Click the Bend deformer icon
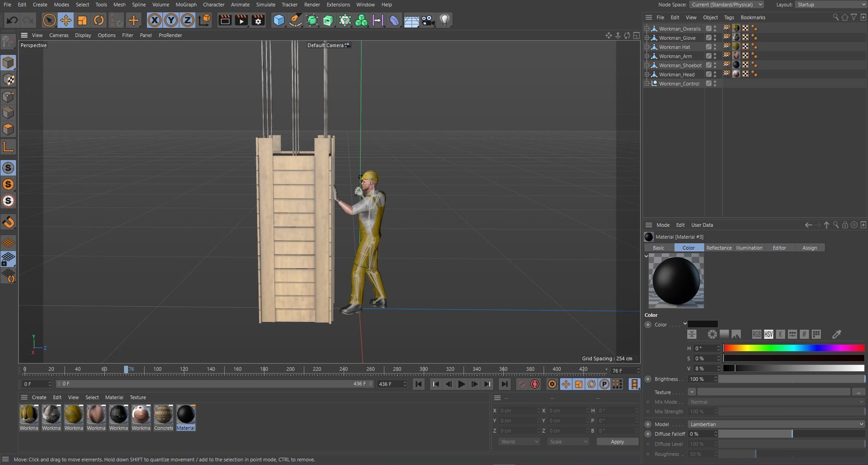The width and height of the screenshot is (868, 465). click(x=394, y=20)
